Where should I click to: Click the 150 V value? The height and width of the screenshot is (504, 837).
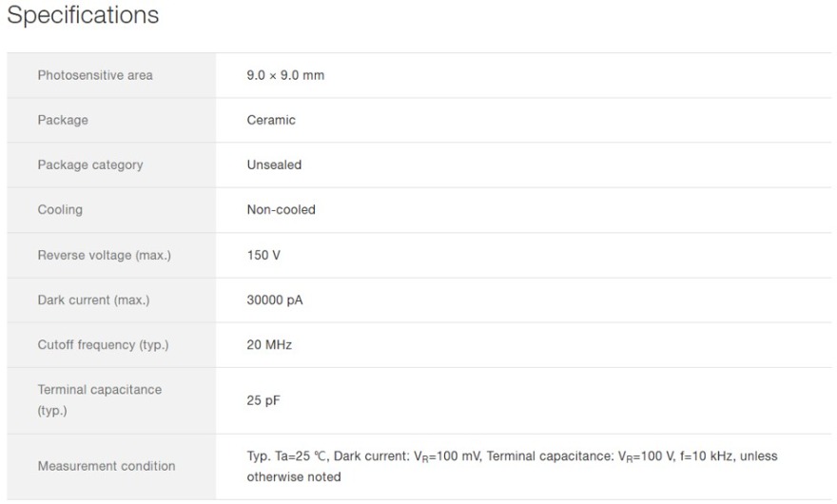point(263,255)
